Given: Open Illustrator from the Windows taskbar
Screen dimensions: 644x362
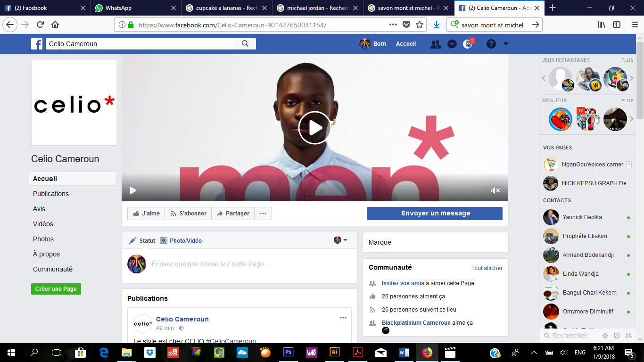Looking at the screenshot, I should tap(334, 352).
